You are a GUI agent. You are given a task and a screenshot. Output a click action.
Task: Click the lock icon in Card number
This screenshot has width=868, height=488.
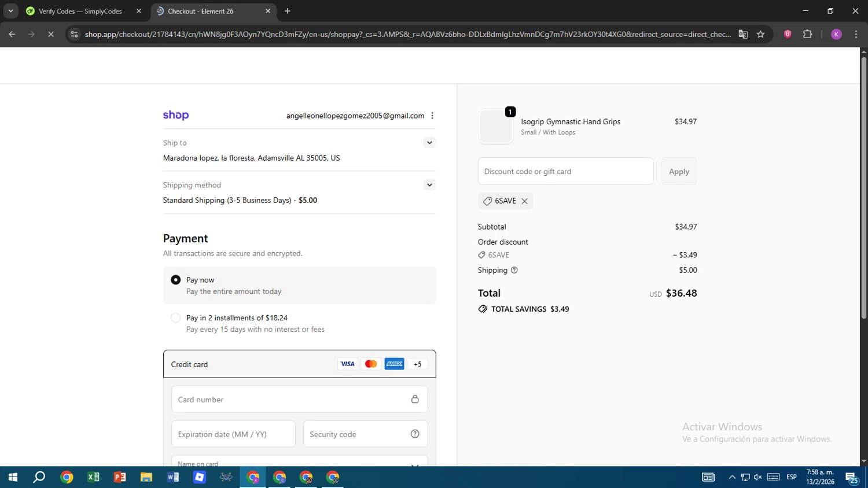pyautogui.click(x=415, y=399)
